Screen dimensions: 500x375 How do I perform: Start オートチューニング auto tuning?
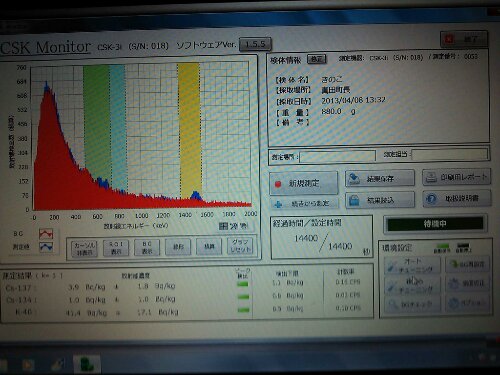coord(412,265)
